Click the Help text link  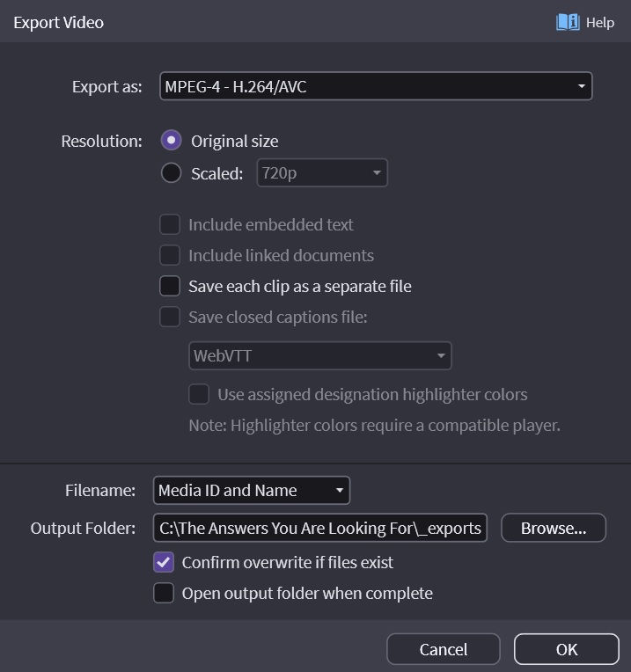[600, 22]
